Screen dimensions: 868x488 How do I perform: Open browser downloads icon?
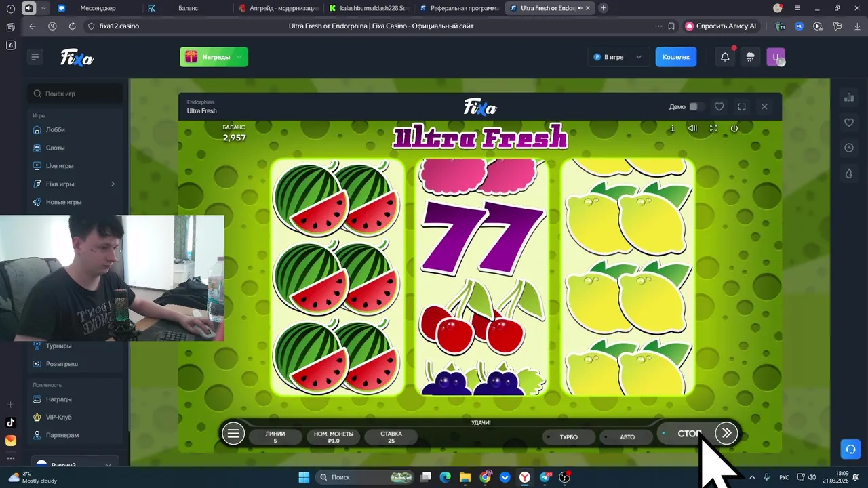point(857,26)
